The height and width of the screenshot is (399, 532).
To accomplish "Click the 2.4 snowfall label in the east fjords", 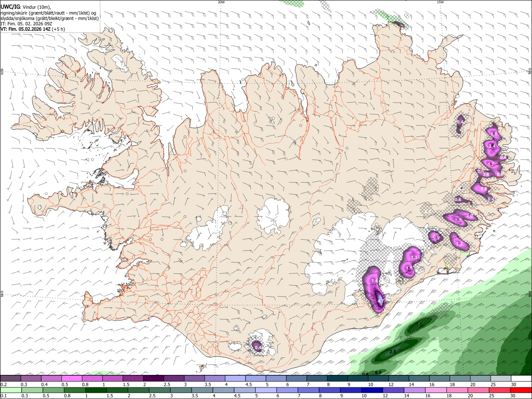I will [492, 146].
